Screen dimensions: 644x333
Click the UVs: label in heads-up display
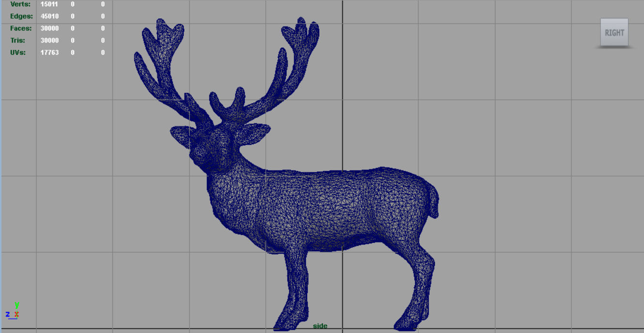pyautogui.click(x=18, y=52)
